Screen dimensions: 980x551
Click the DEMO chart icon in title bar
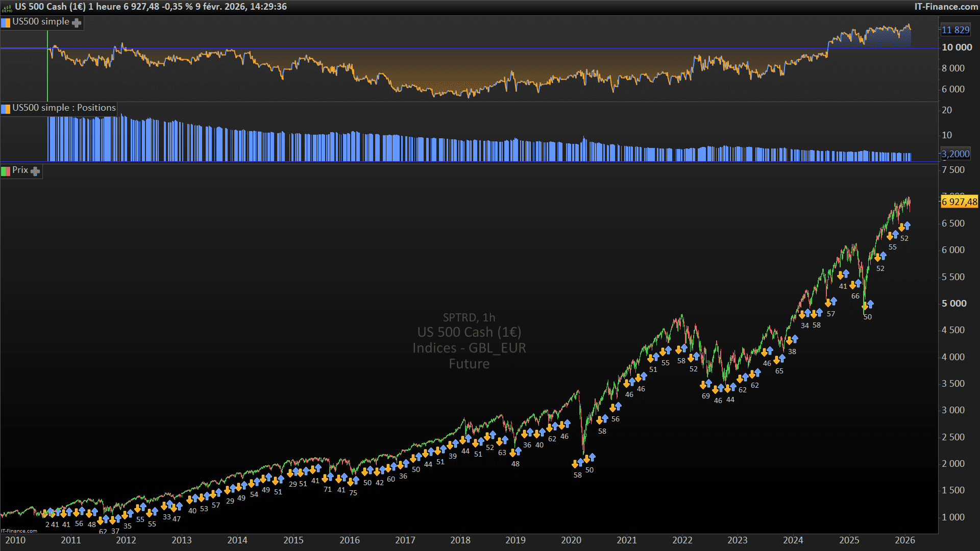tap(7, 7)
